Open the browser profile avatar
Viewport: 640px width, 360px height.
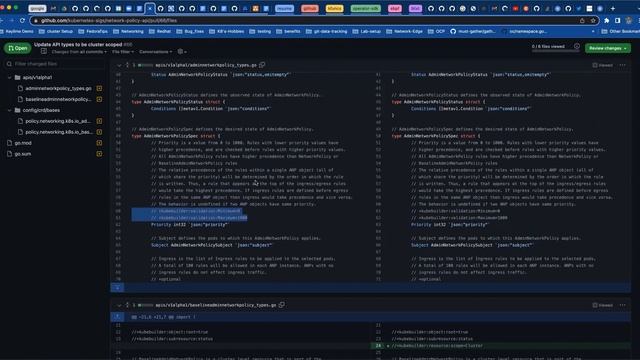pyautogui.click(x=629, y=20)
